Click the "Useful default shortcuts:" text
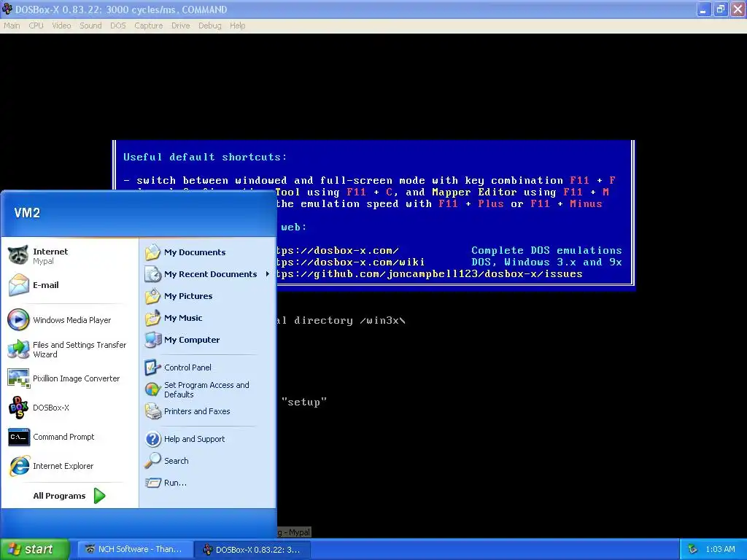 (205, 157)
